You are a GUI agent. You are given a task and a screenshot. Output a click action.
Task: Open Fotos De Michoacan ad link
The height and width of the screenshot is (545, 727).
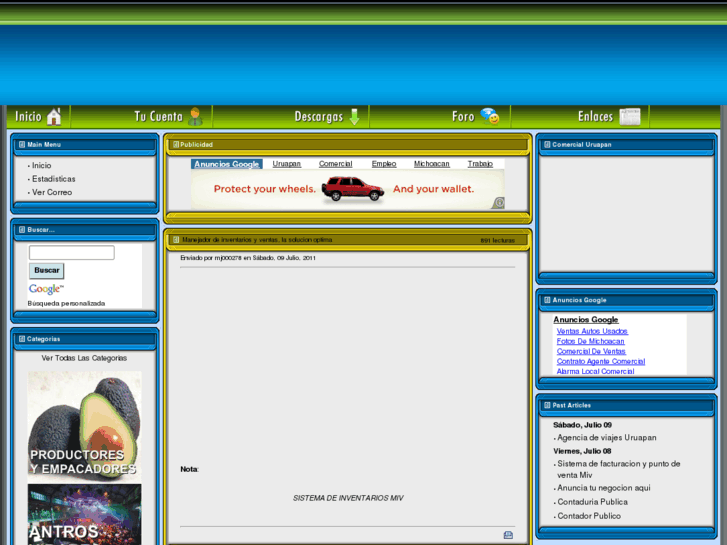click(590, 341)
